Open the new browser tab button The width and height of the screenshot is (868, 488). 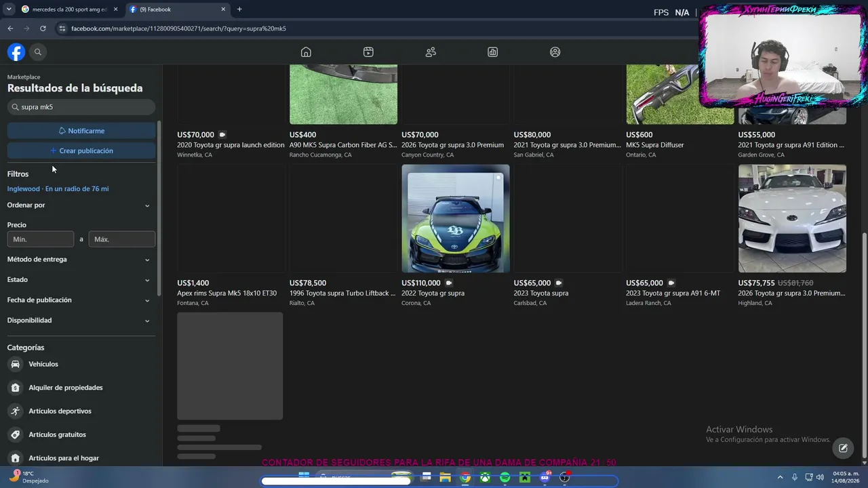click(x=239, y=9)
